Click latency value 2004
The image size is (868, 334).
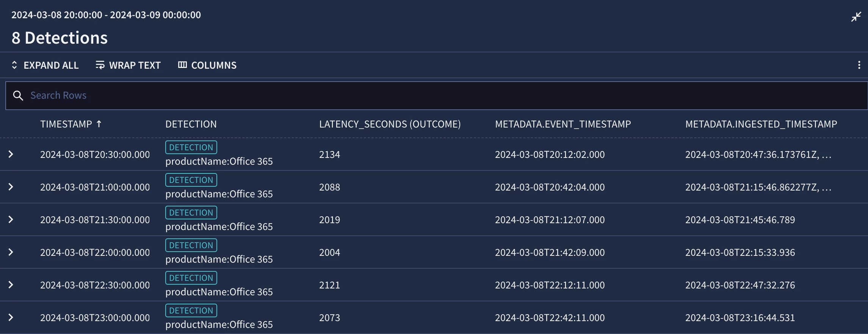329,252
